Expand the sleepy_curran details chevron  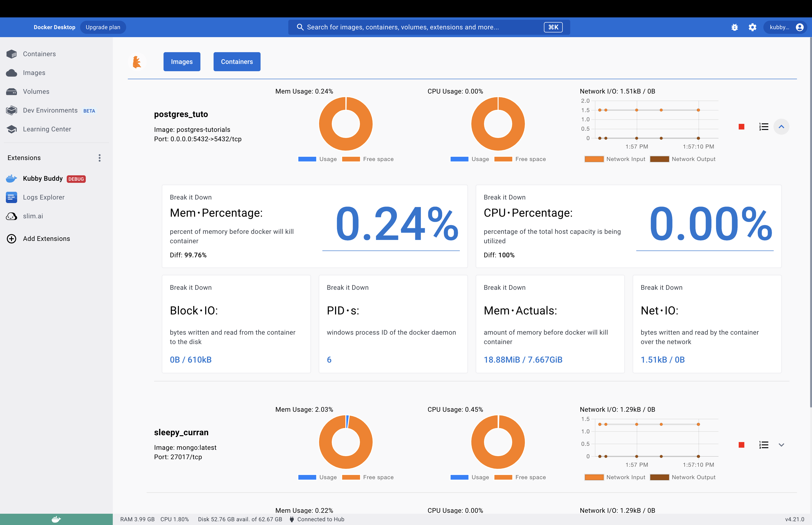(x=781, y=445)
